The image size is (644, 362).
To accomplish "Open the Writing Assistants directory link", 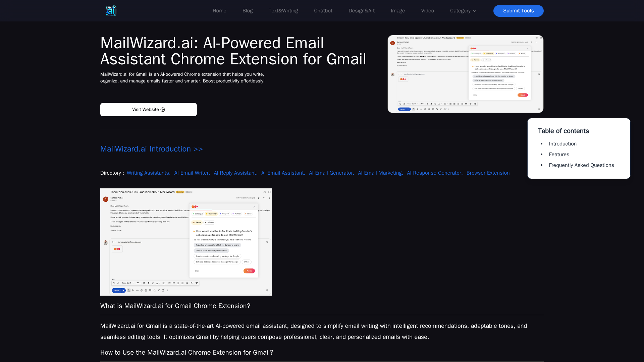I will coord(148,173).
